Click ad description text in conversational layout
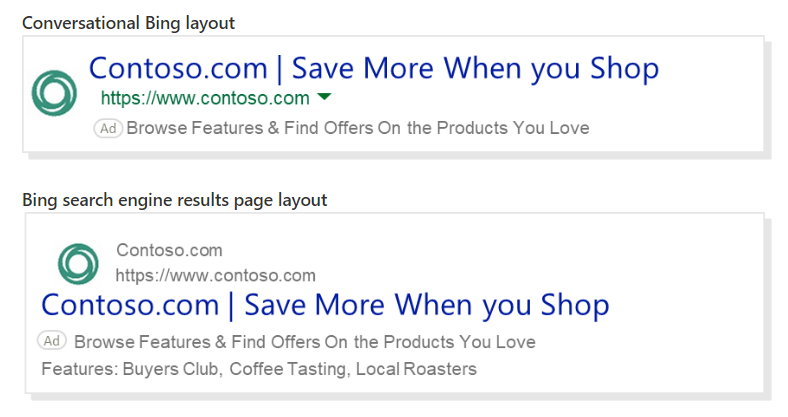Viewport: 788px width, 417px height. 358,128
